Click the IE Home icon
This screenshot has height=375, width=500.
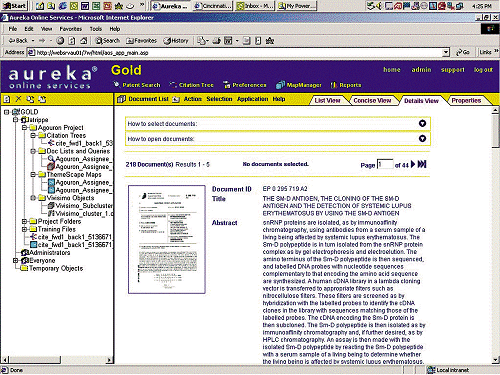pyautogui.click(x=83, y=41)
